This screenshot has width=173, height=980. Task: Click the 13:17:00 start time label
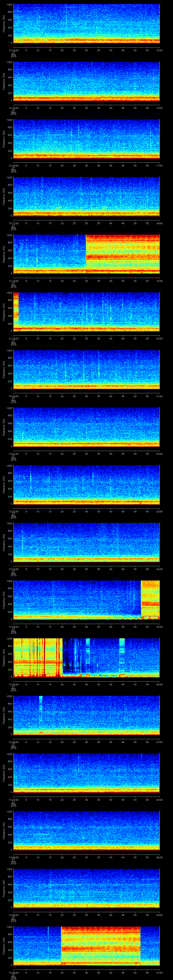click(13, 223)
